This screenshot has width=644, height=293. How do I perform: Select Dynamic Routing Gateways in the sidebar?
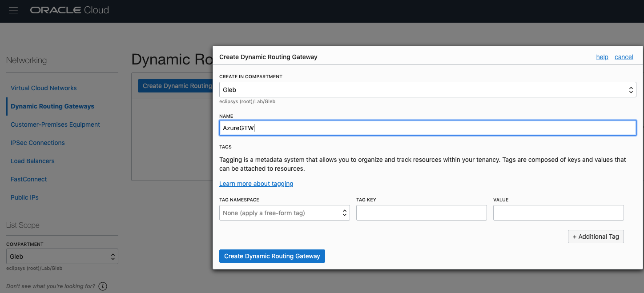52,106
